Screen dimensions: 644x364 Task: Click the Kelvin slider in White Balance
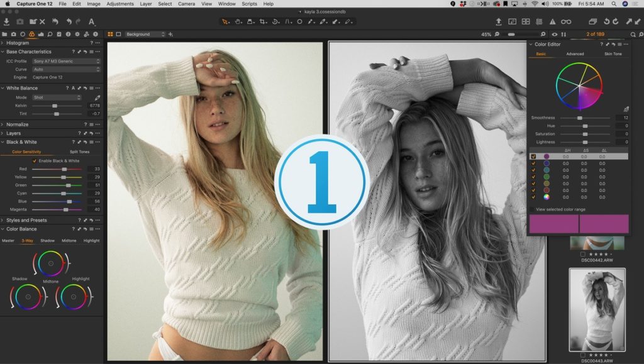coord(57,106)
